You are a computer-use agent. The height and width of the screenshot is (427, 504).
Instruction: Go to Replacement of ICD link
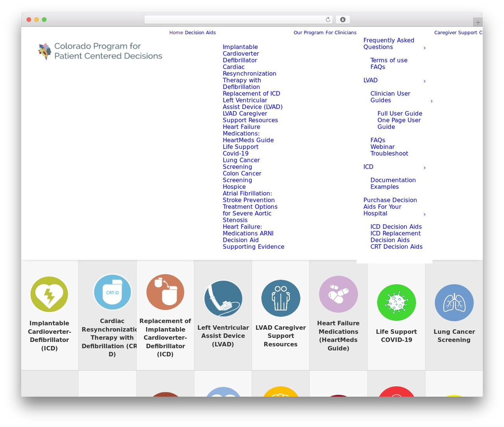[252, 94]
